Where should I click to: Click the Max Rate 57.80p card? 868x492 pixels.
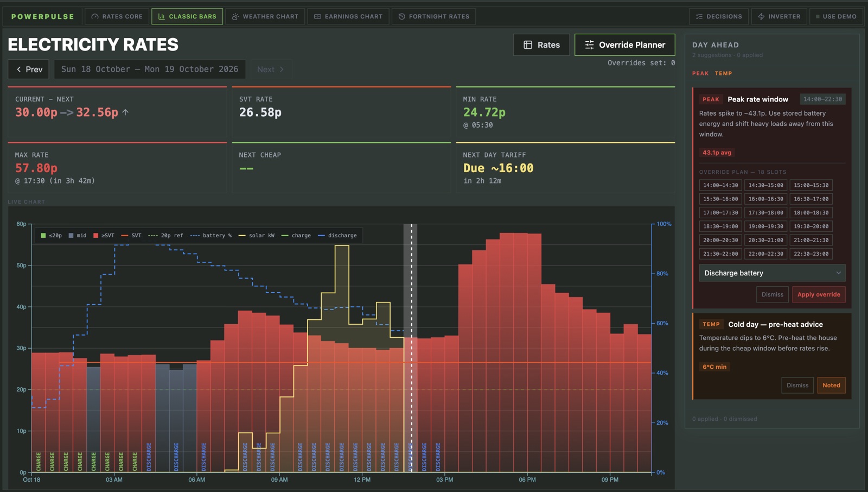(x=117, y=167)
